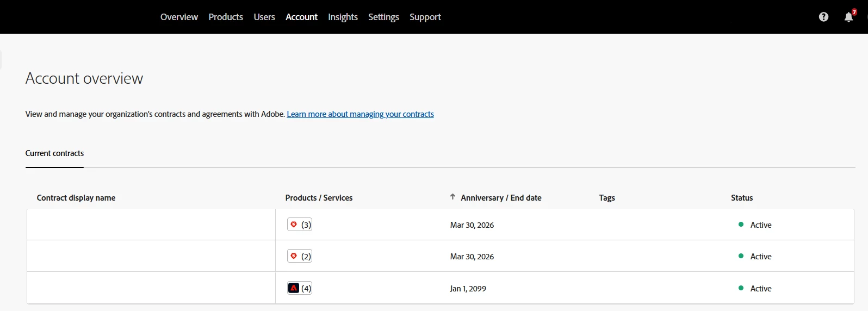Open the Support menu item
Image resolution: width=868 pixels, height=311 pixels.
[425, 17]
